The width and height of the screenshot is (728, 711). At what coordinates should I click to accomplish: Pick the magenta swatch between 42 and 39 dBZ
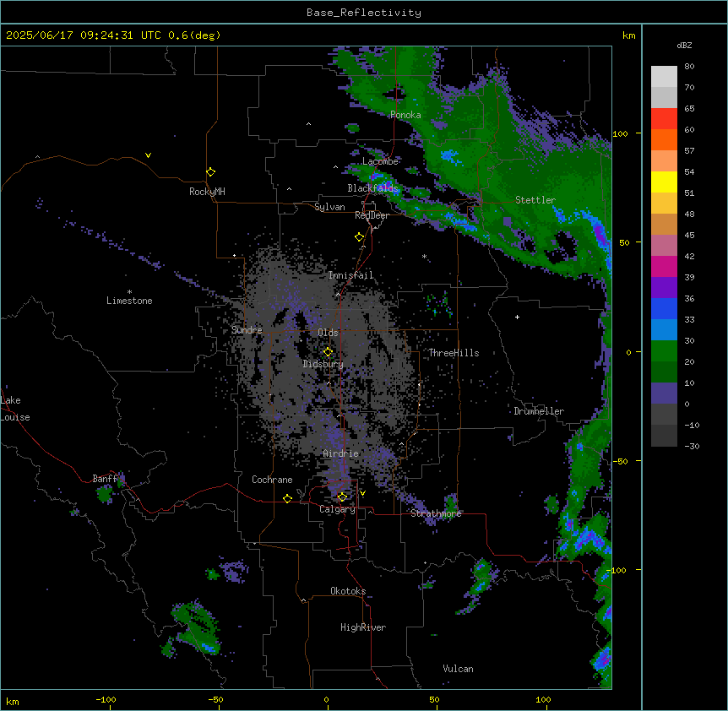pos(664,266)
